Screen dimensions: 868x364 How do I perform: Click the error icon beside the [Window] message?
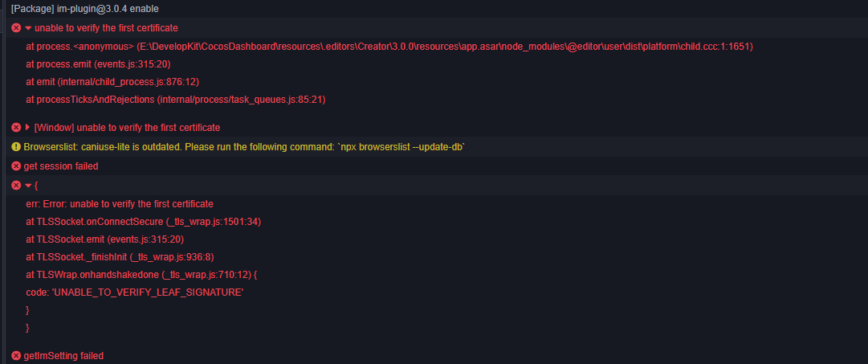(16, 128)
